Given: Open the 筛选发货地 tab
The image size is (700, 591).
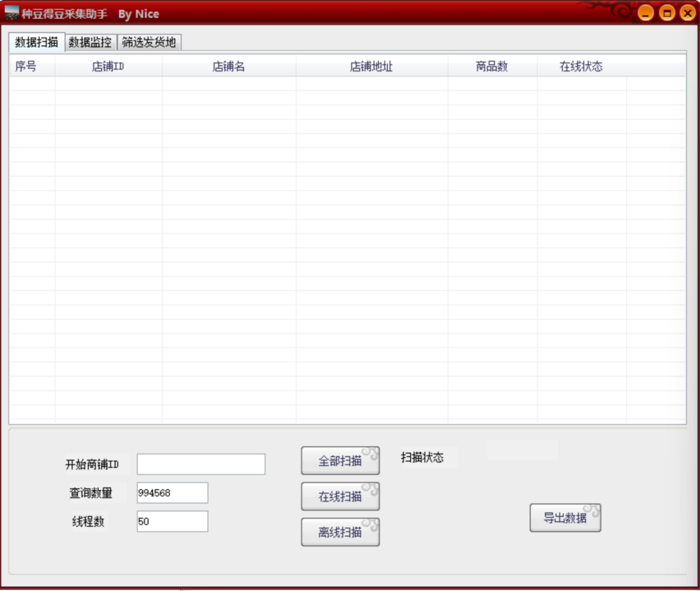Looking at the screenshot, I should 148,42.
